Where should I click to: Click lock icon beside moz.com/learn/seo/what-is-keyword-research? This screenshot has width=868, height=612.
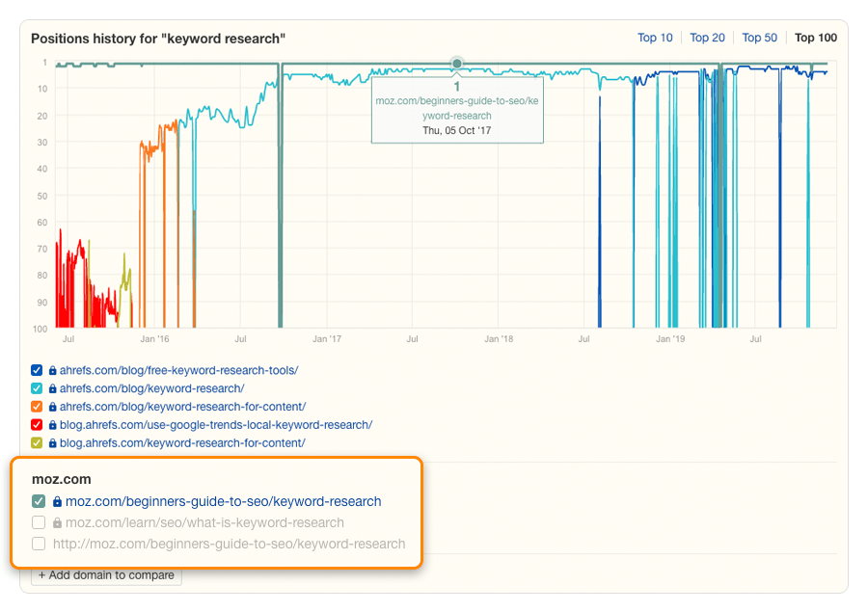[57, 522]
